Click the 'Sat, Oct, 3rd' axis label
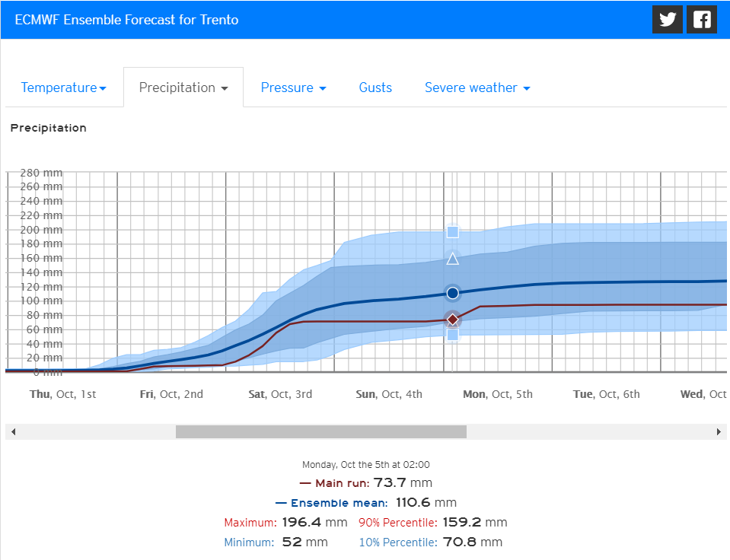730x560 pixels. pyautogui.click(x=280, y=394)
